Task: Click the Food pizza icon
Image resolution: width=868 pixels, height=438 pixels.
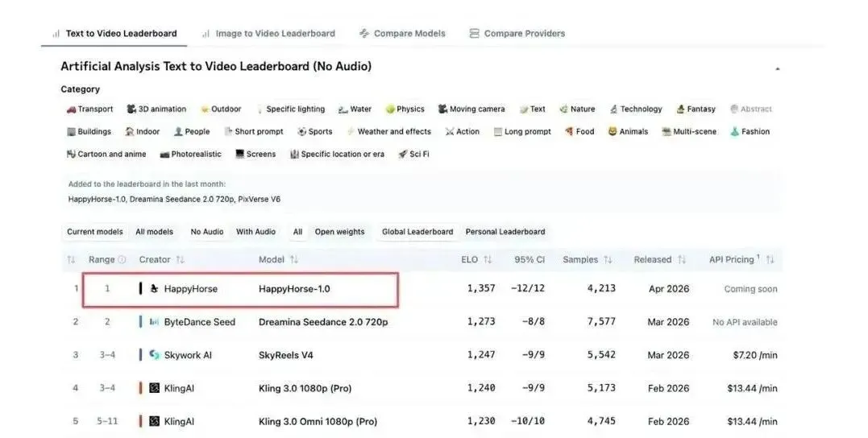Action: (568, 131)
